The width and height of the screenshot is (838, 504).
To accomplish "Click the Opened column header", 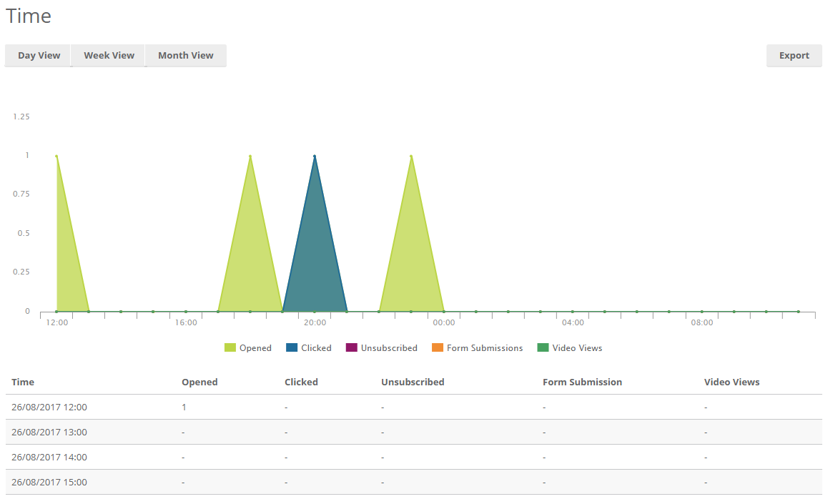I will pyautogui.click(x=199, y=382).
